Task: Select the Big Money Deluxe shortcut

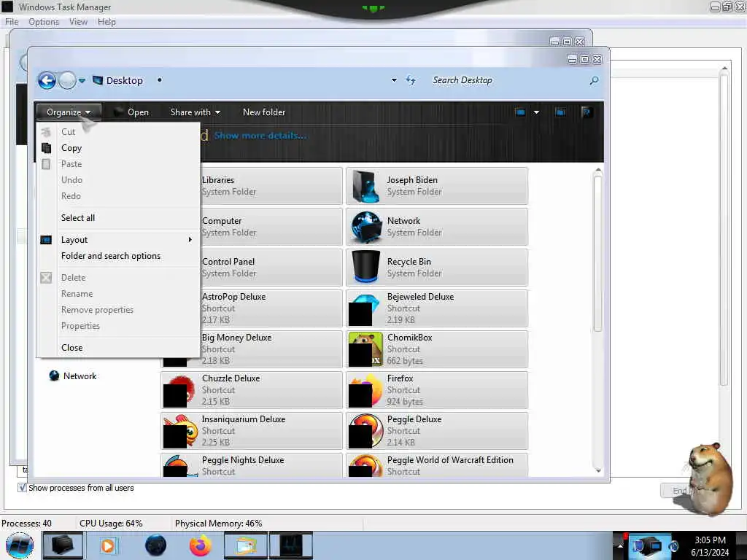Action: 271,349
